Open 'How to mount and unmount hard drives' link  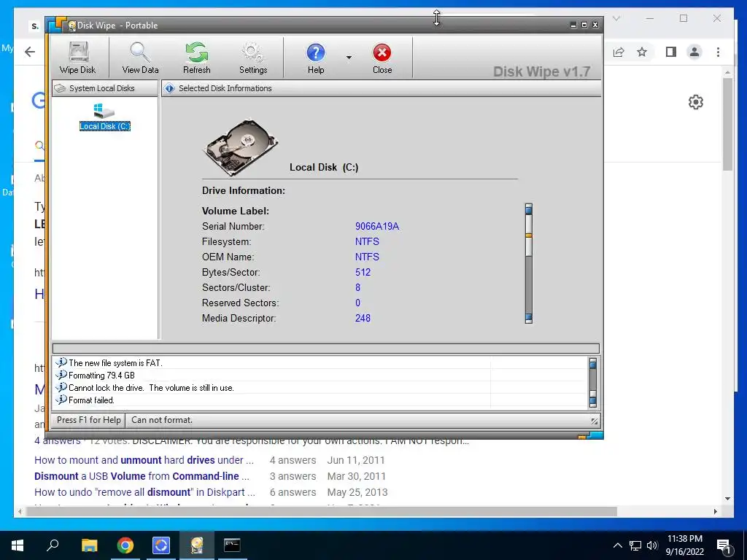[144, 460]
